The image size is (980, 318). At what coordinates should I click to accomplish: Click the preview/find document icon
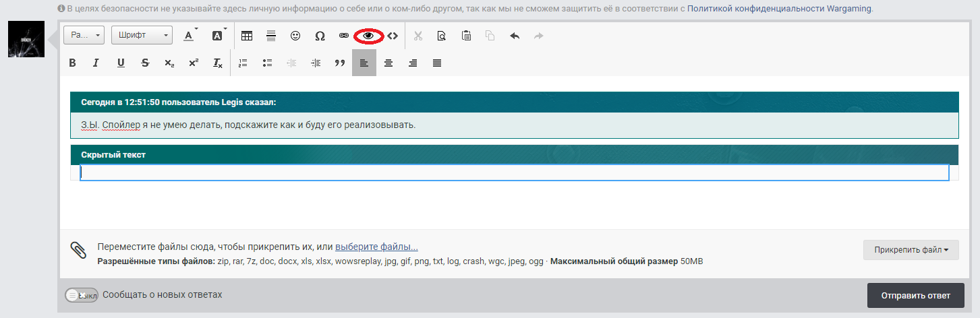pyautogui.click(x=442, y=36)
